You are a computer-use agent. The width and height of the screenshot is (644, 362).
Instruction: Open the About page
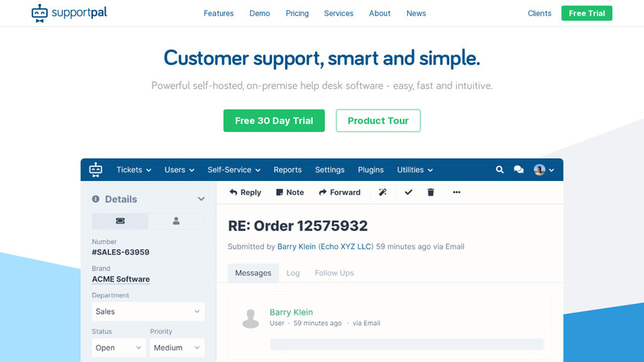pos(379,13)
